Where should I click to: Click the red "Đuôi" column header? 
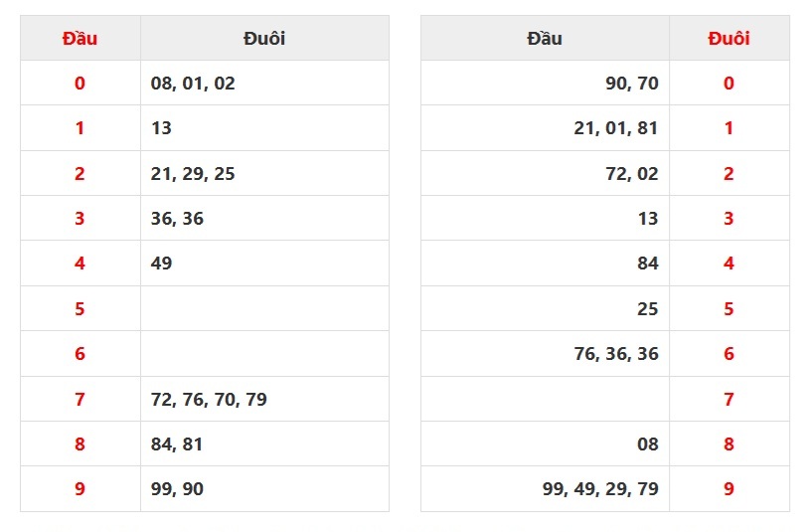(x=729, y=39)
